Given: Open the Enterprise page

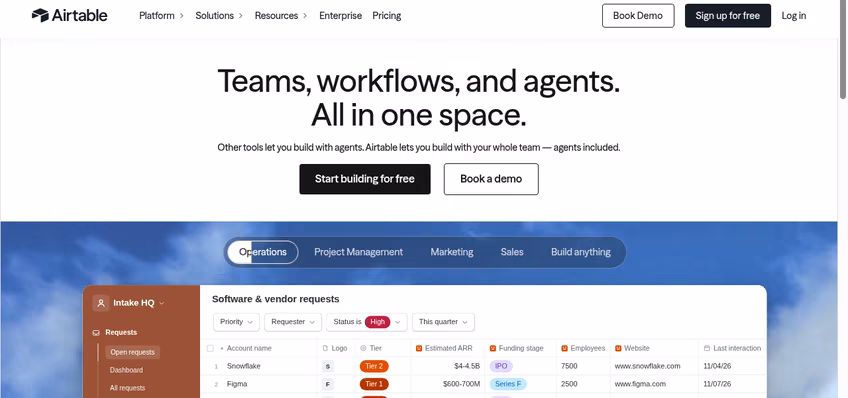Looking at the screenshot, I should pyautogui.click(x=340, y=16).
